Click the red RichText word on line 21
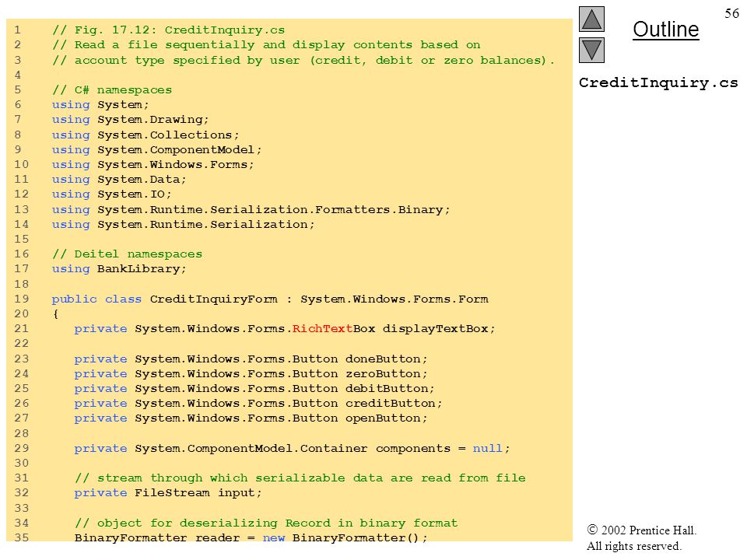This screenshot has width=747, height=560. (x=322, y=328)
